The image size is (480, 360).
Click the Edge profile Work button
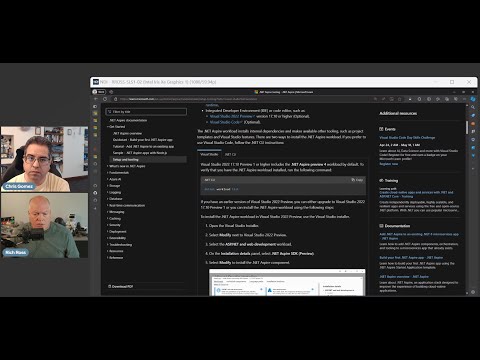[x=99, y=92]
